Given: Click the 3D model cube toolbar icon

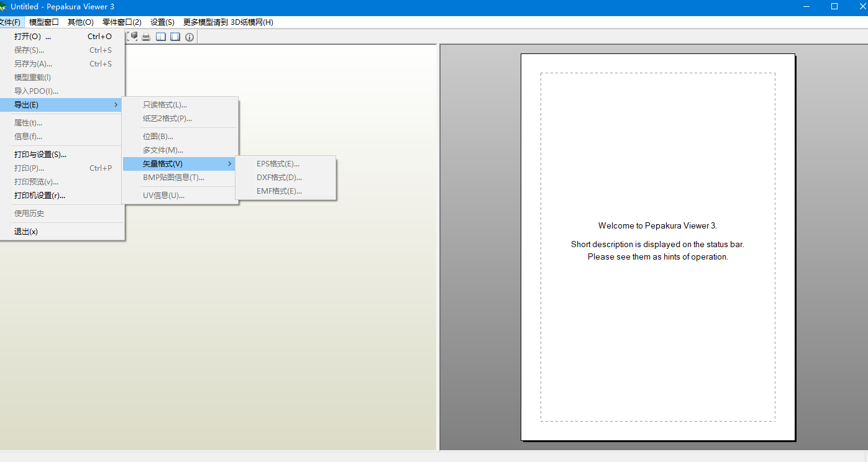Looking at the screenshot, I should (x=132, y=37).
